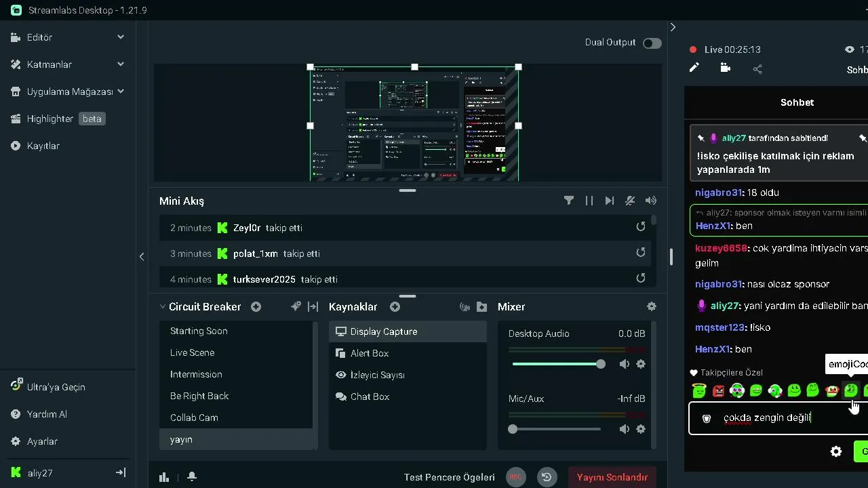The width and height of the screenshot is (868, 488).
Task: Collapse the left sidebar arrow
Action: 142,257
